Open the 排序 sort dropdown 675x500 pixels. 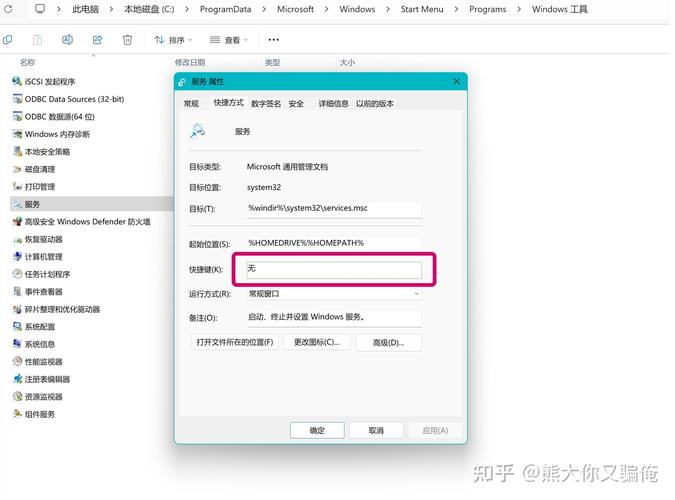pyautogui.click(x=173, y=40)
